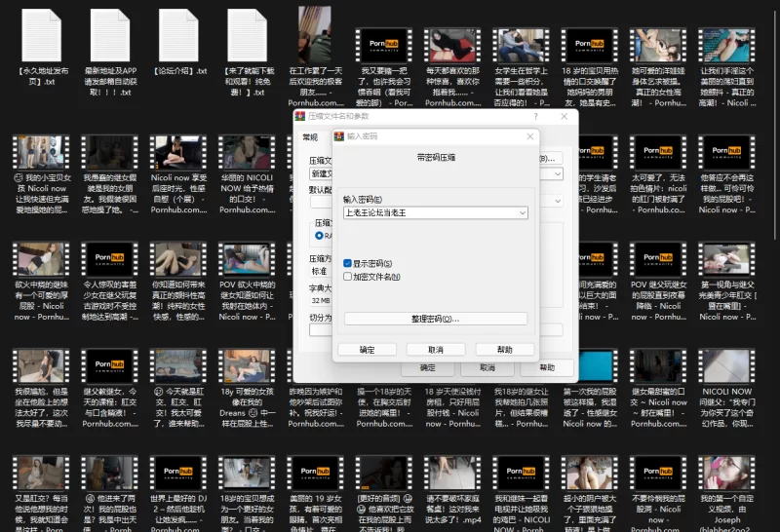780x532 pixels.
Task: Select the 【论坛介绍】.txt text file icon
Action: (179, 35)
